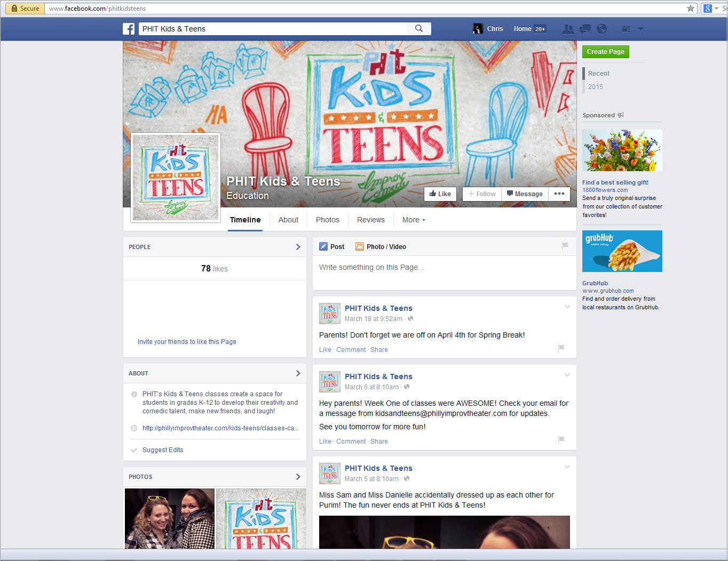The image size is (728, 561).
Task: Click the Secure lock badge in address bar
Action: click(25, 8)
